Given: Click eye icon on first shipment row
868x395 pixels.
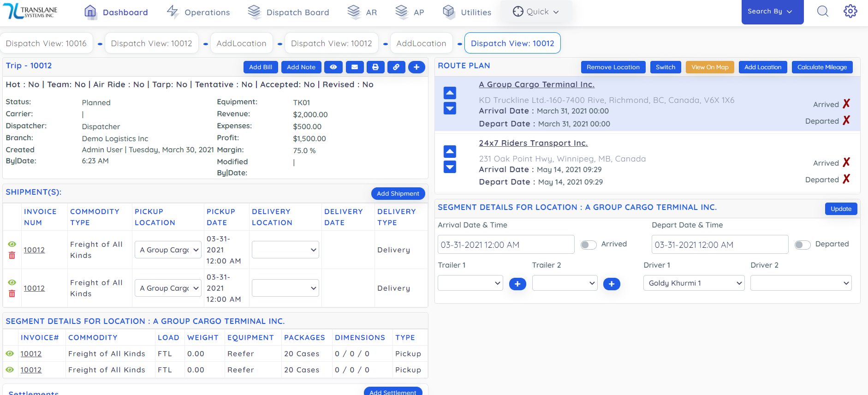Looking at the screenshot, I should point(12,244).
